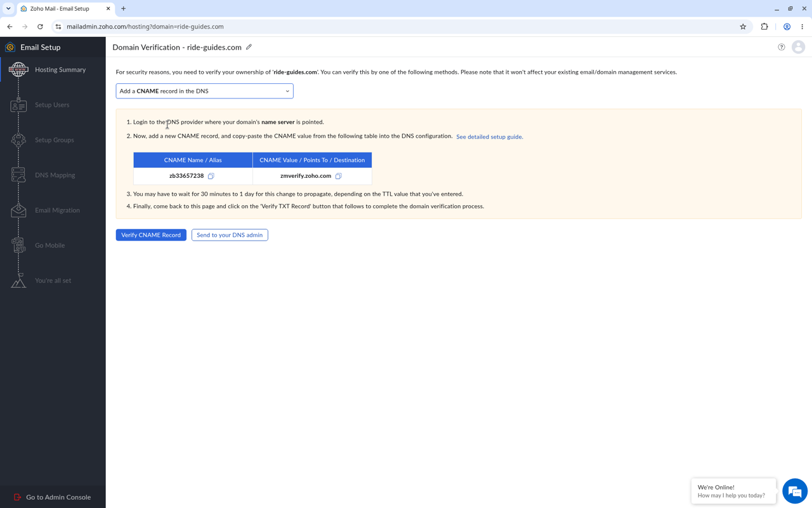This screenshot has height=508, width=812.
Task: View site information in address bar
Action: pos(58,27)
